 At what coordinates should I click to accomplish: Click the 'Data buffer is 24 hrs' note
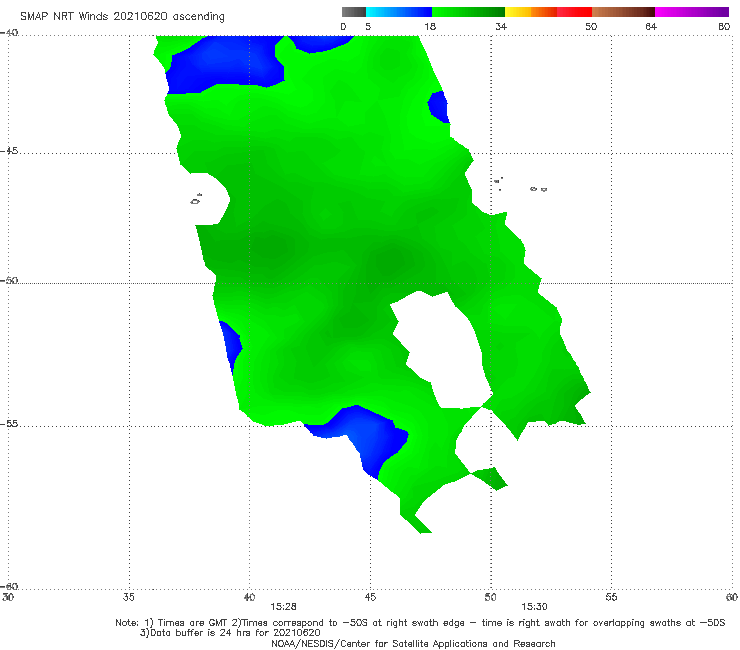(230, 633)
